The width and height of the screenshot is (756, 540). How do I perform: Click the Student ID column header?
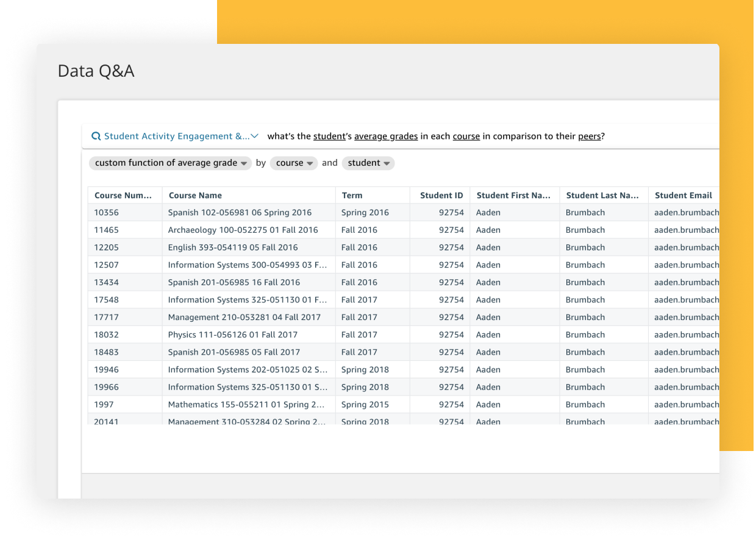[441, 196]
